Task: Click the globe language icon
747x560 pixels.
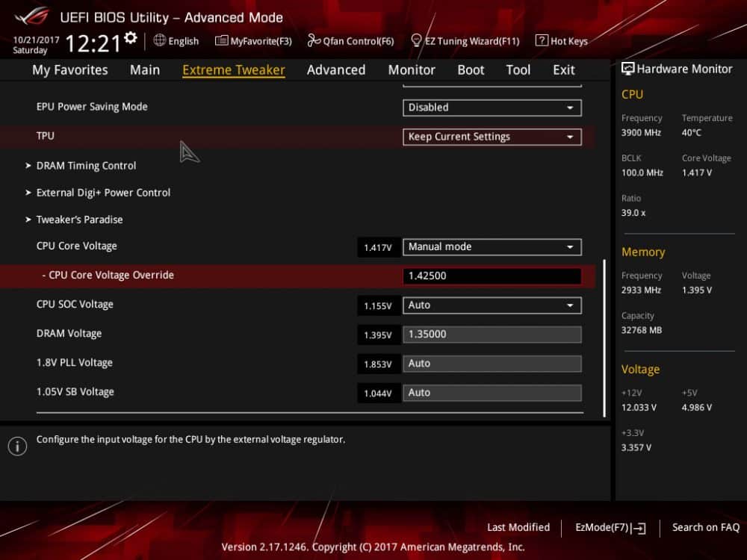Action: 160,40
